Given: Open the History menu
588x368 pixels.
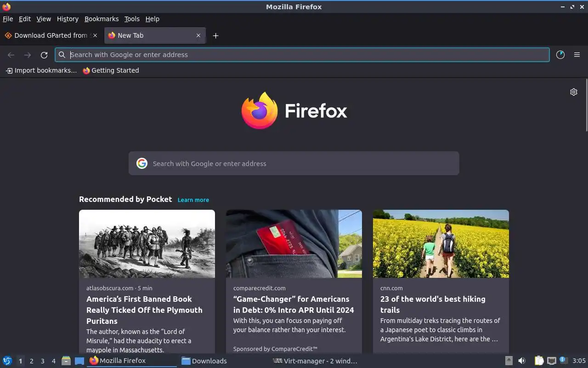Looking at the screenshot, I should pyautogui.click(x=68, y=19).
